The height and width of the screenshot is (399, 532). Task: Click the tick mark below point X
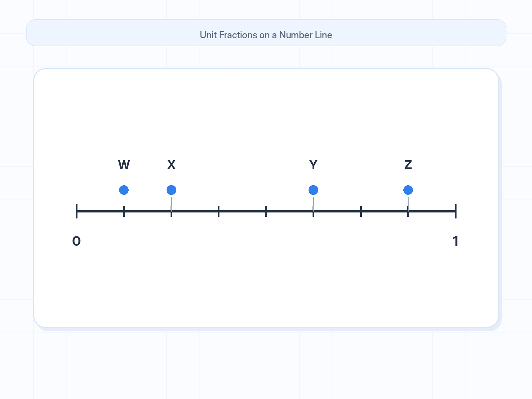[x=171, y=211]
